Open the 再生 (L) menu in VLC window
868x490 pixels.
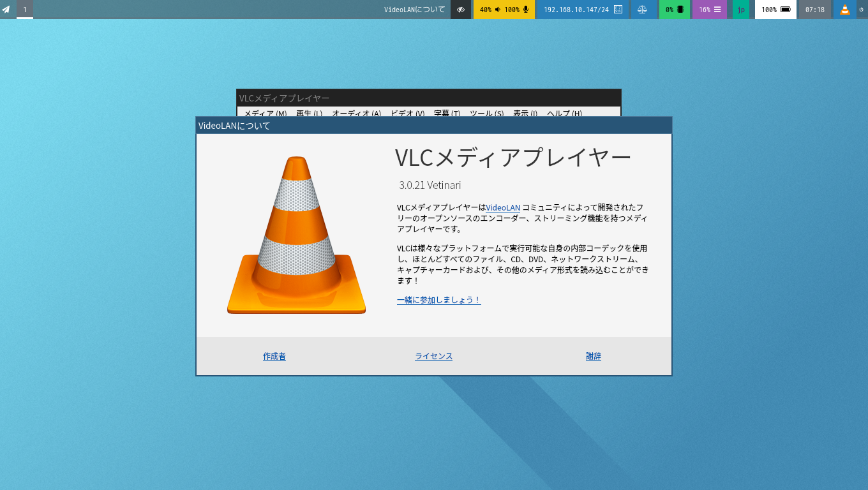click(310, 113)
